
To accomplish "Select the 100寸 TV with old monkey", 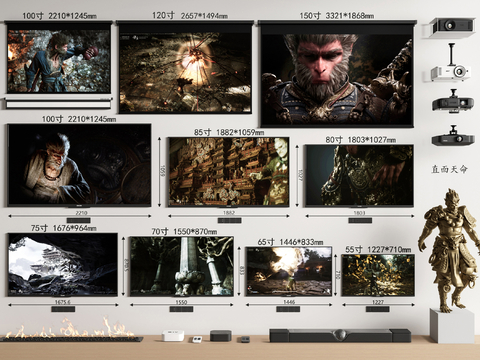I will pos(79,166).
